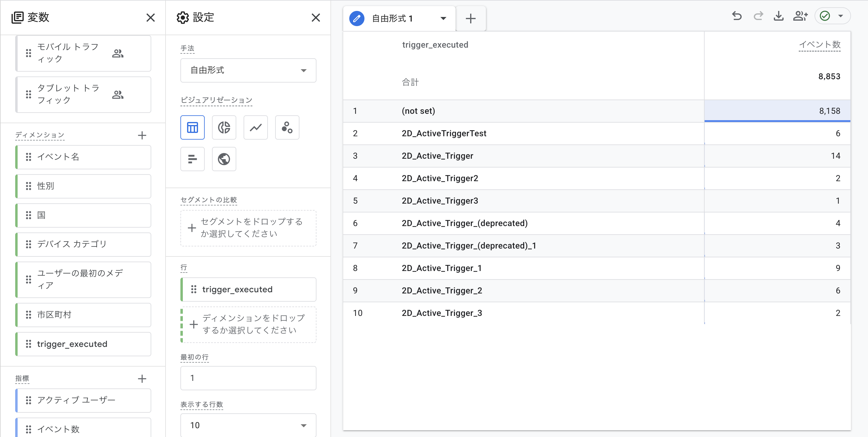
Task: Select trigger_executed in dimensions list
Action: (83, 344)
